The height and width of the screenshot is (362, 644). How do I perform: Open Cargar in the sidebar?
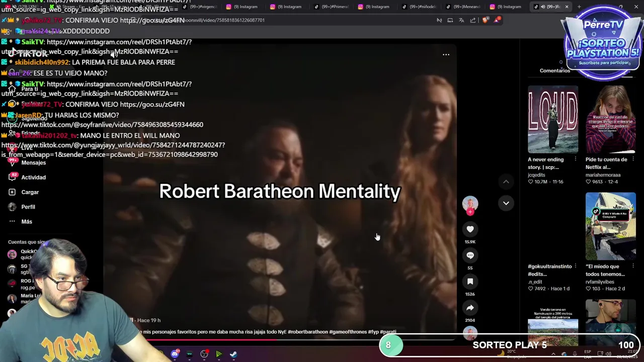(30, 192)
